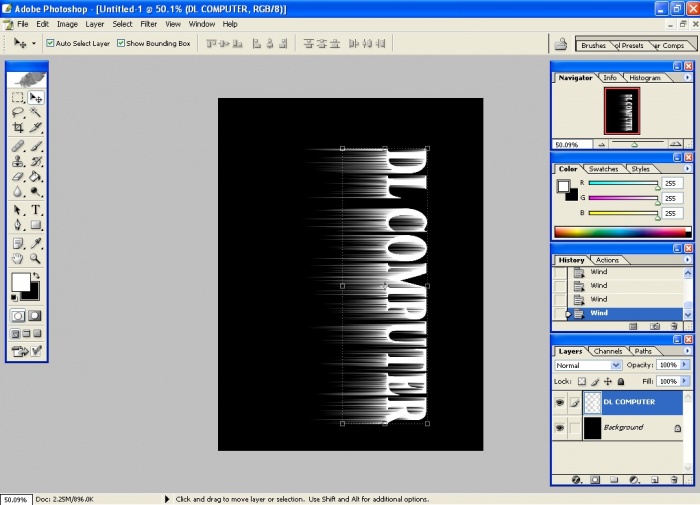Select the Rectangular Marquee tool

point(18,98)
